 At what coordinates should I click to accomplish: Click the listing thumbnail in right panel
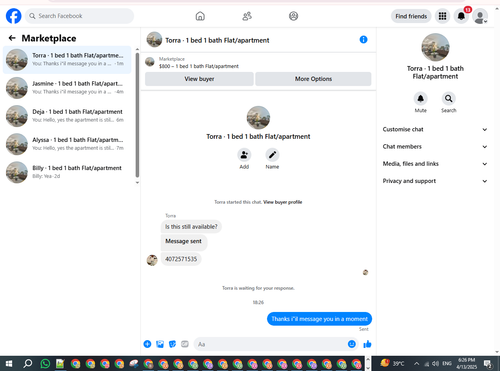(435, 47)
